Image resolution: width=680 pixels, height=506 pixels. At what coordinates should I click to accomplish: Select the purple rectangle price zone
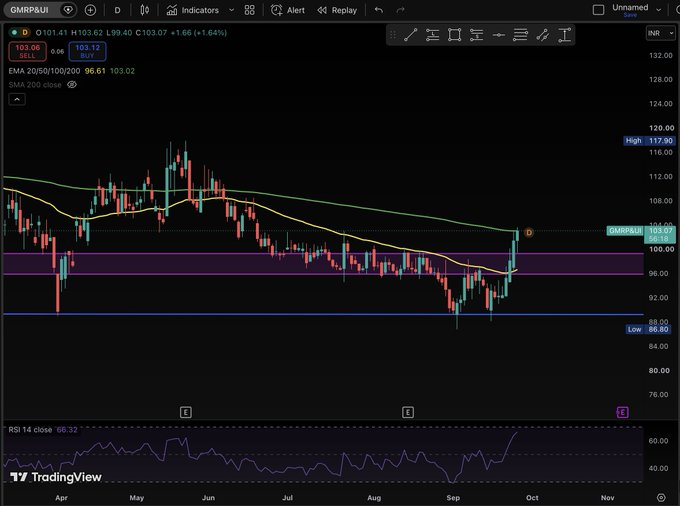coord(323,264)
